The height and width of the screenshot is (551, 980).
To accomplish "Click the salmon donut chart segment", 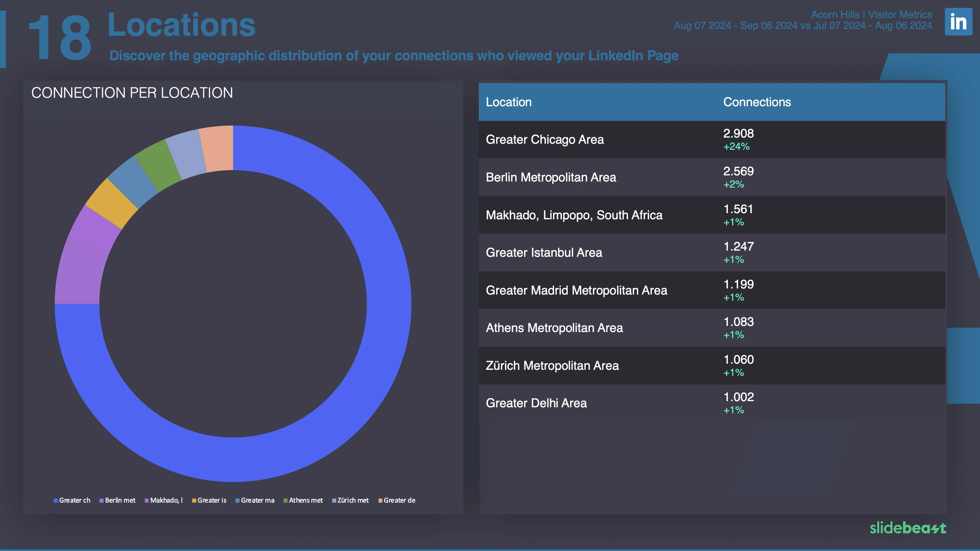I will [218, 148].
